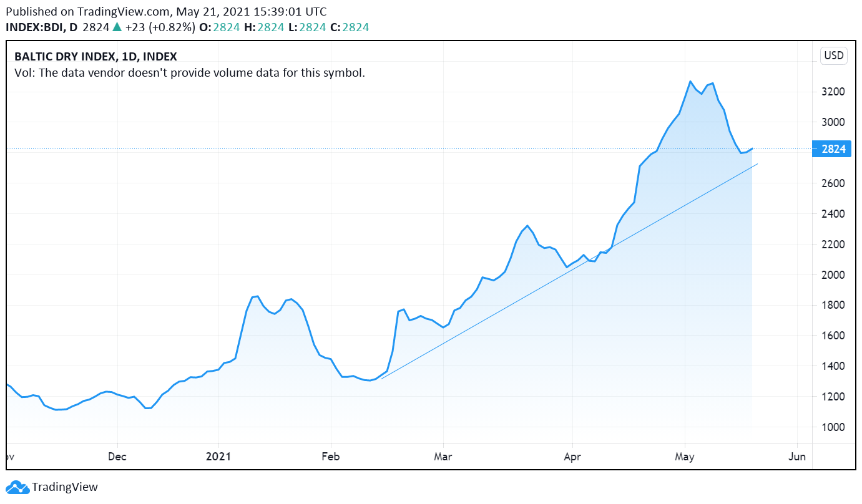862x504 pixels.
Task: Click the Mar label on time axis
Action: [443, 457]
